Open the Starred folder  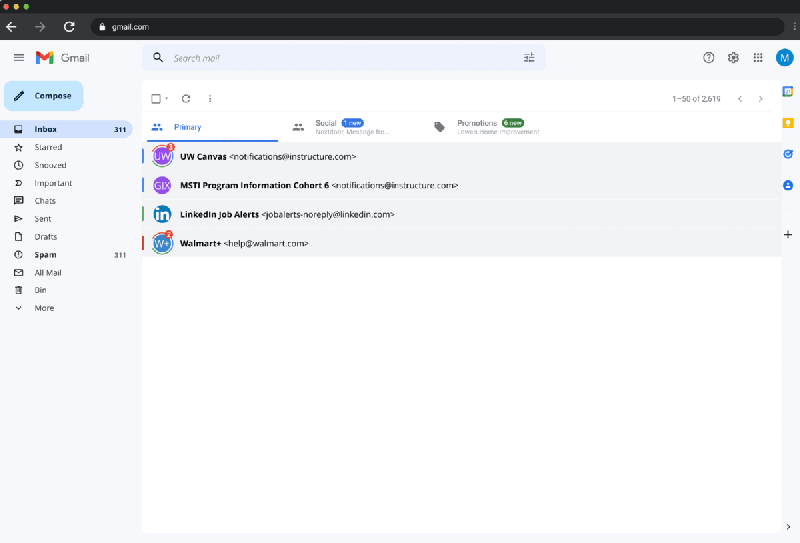point(66,147)
